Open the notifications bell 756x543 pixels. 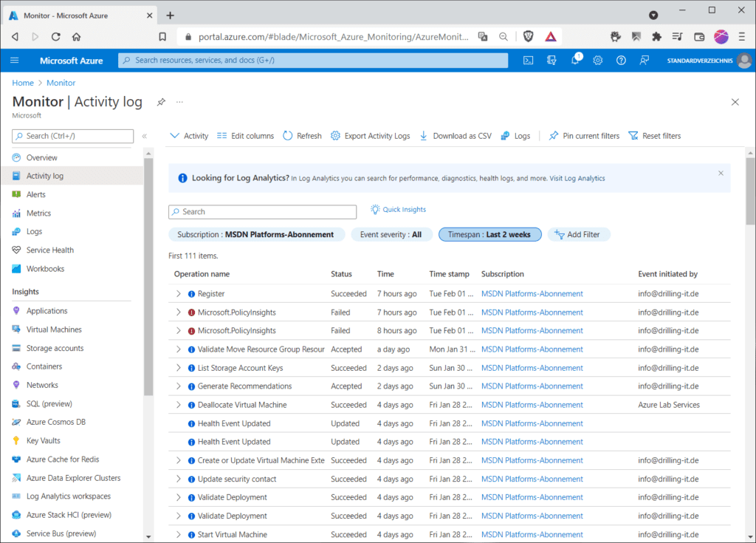pos(575,61)
